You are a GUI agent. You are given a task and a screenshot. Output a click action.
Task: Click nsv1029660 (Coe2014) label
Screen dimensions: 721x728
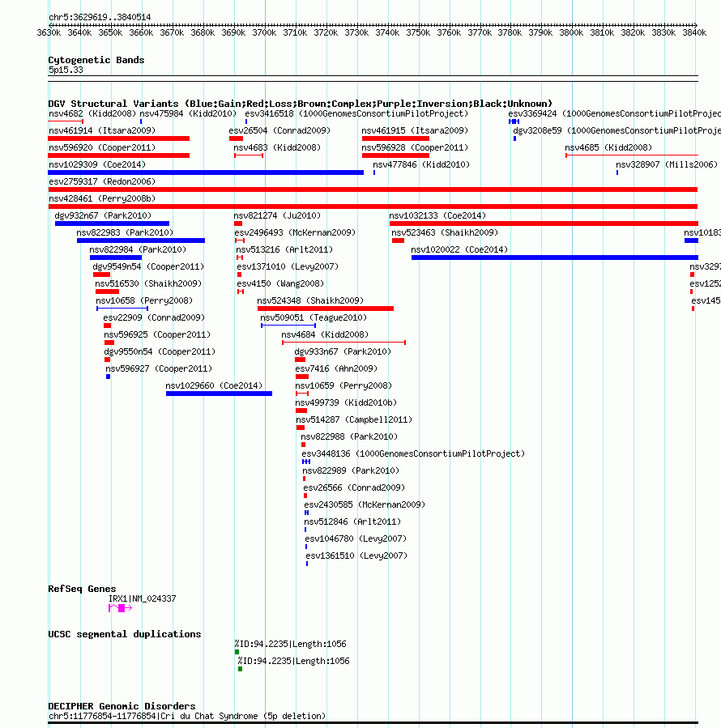(x=214, y=385)
